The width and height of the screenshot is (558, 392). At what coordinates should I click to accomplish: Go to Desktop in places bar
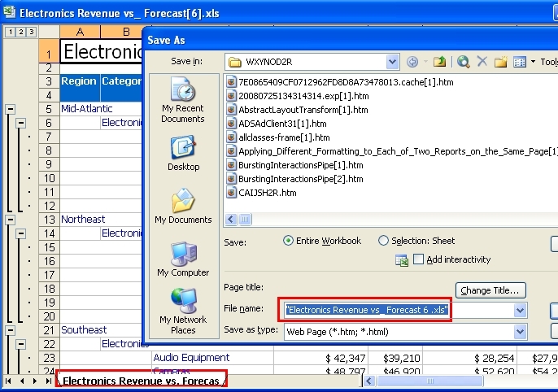coord(183,154)
